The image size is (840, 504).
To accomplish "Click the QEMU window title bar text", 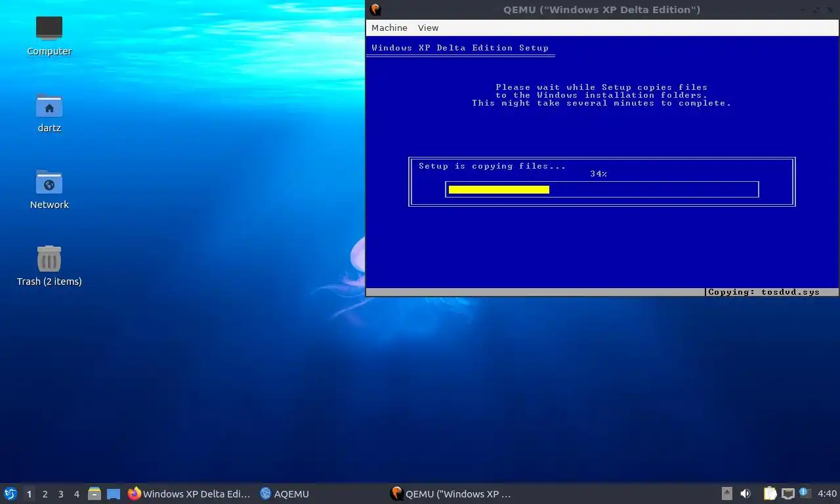I will pyautogui.click(x=602, y=9).
